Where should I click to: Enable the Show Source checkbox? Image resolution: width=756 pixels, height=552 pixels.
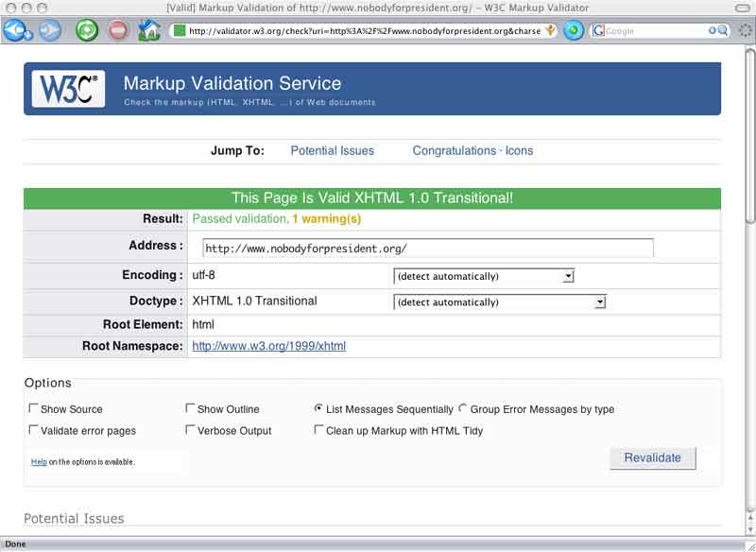point(33,408)
